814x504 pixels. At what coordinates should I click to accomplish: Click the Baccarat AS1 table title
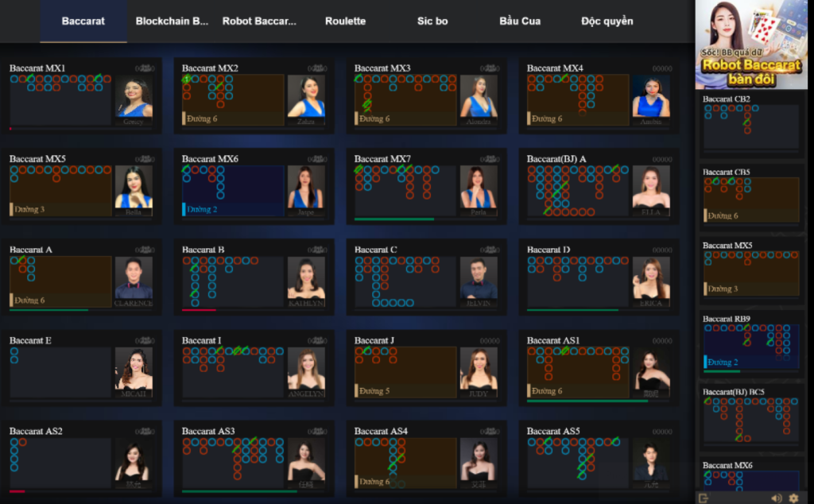pyautogui.click(x=553, y=341)
